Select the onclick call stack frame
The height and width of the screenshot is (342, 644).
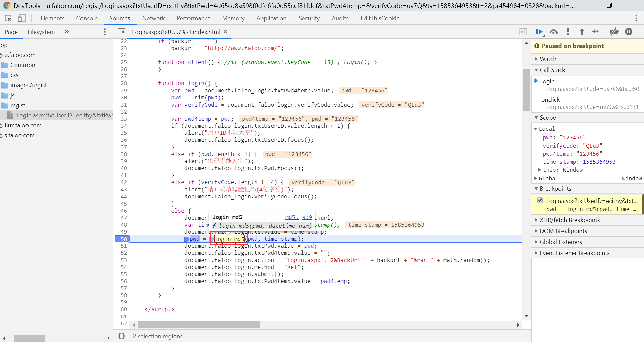550,100
